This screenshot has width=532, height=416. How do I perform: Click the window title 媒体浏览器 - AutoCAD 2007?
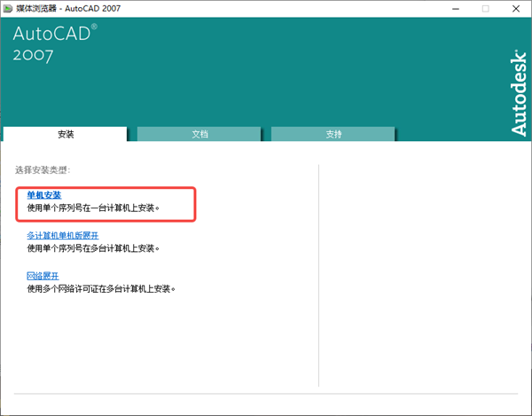click(68, 9)
